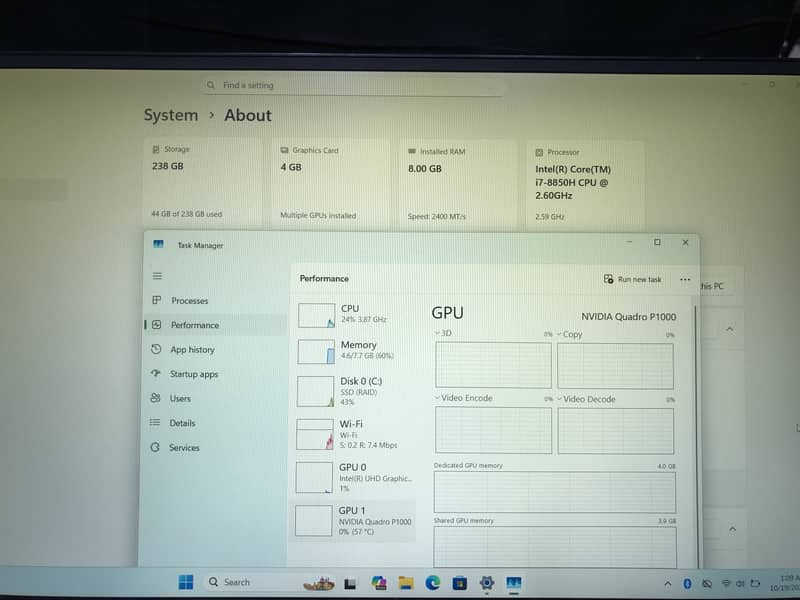Viewport: 800px width, 600px height.
Task: Switch to Settings app in taskbar
Action: (487, 583)
